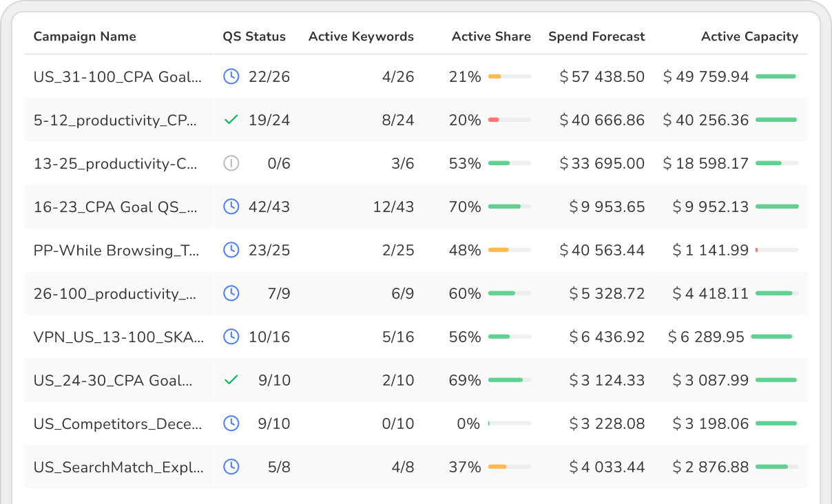
Task: Open the US_31-100_CPA Goal campaign
Action: (x=118, y=76)
